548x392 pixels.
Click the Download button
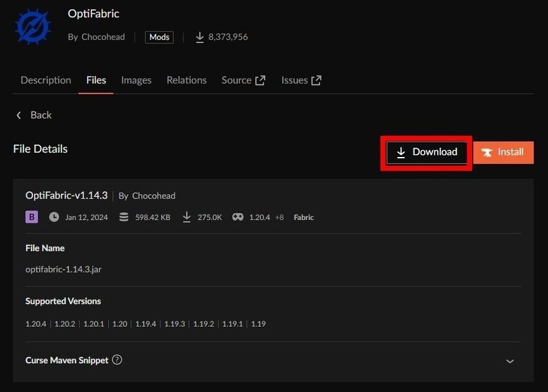tap(427, 152)
